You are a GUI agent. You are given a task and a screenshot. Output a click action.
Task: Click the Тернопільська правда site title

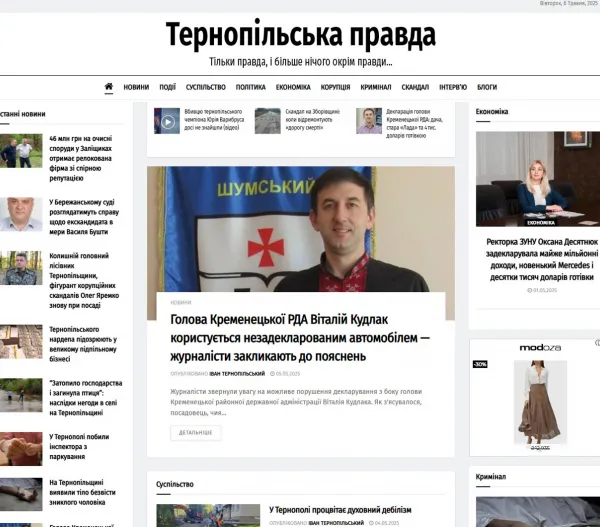click(x=300, y=35)
